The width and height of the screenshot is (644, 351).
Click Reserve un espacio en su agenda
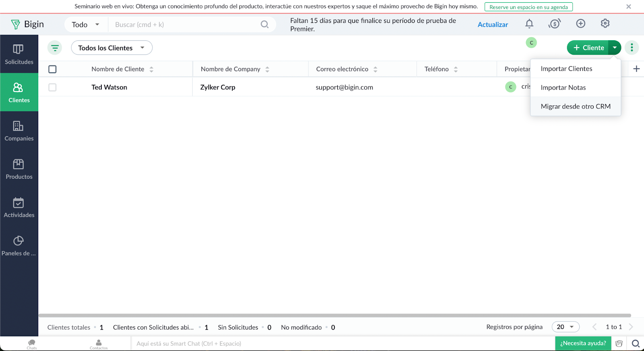[528, 7]
